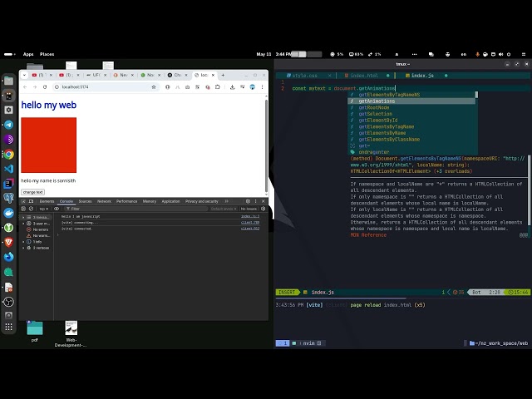
Task: Open Places menu in top bar
Action: (47, 54)
